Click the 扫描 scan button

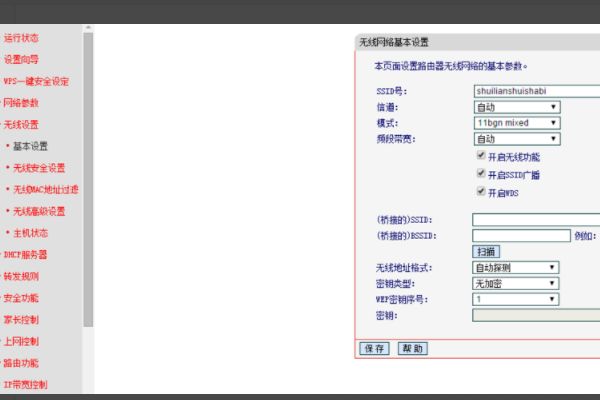click(x=486, y=251)
